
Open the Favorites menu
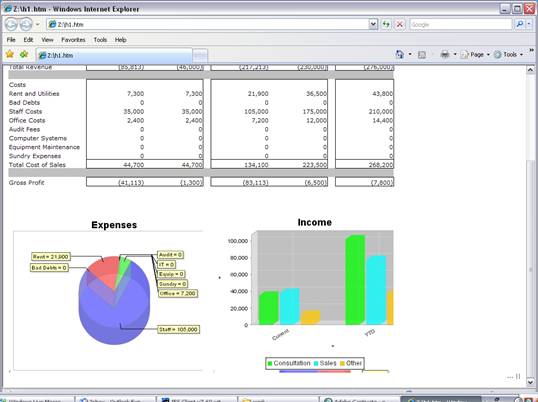pos(73,40)
